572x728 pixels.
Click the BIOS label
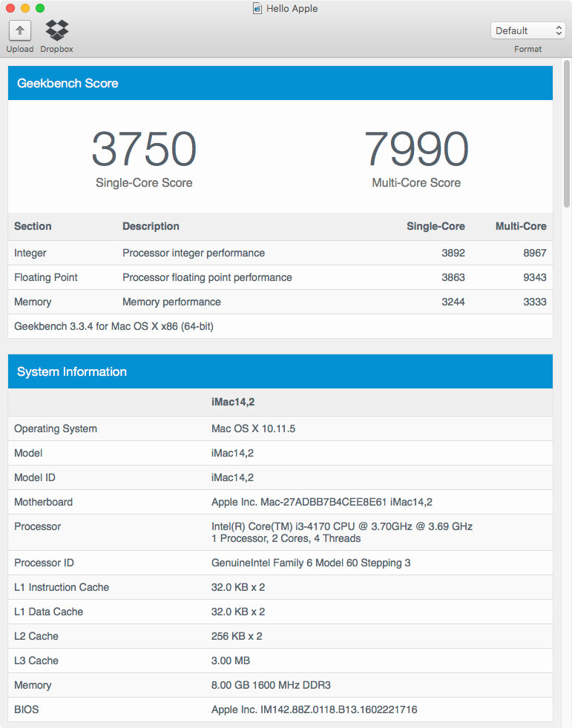click(x=27, y=709)
